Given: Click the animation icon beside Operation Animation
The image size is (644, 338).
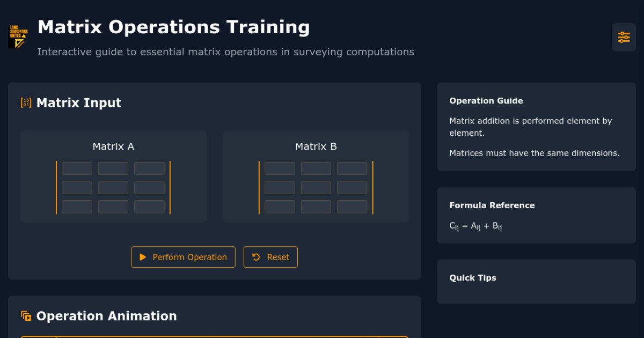Looking at the screenshot, I should pyautogui.click(x=25, y=316).
